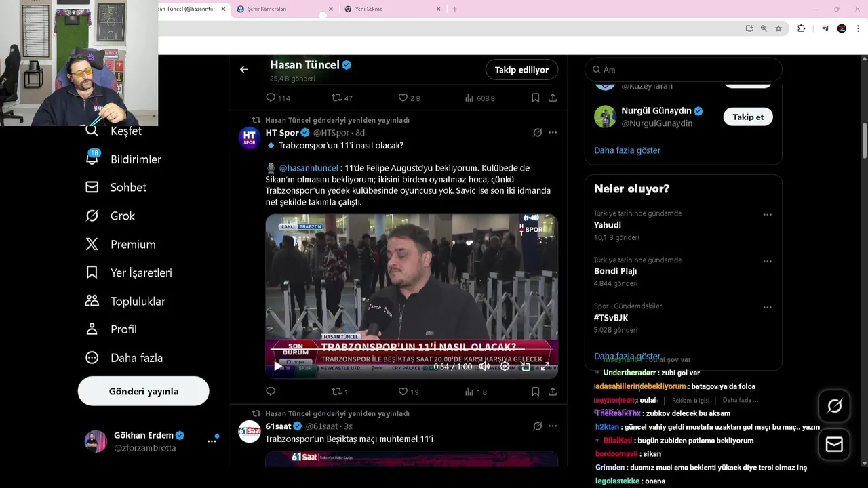Open the #TSvBJK trending hashtag
The height and width of the screenshot is (488, 868).
611,318
